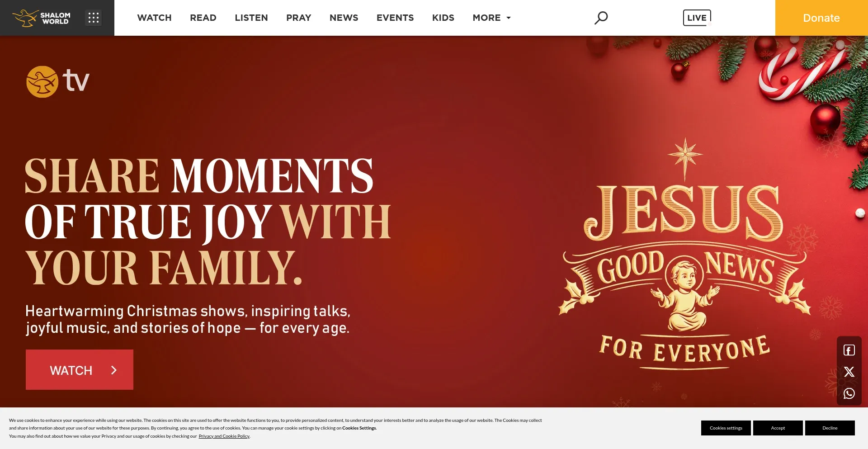Viewport: 868px width, 449px height.
Task: Open the WATCH navigation item
Action: [x=155, y=18]
